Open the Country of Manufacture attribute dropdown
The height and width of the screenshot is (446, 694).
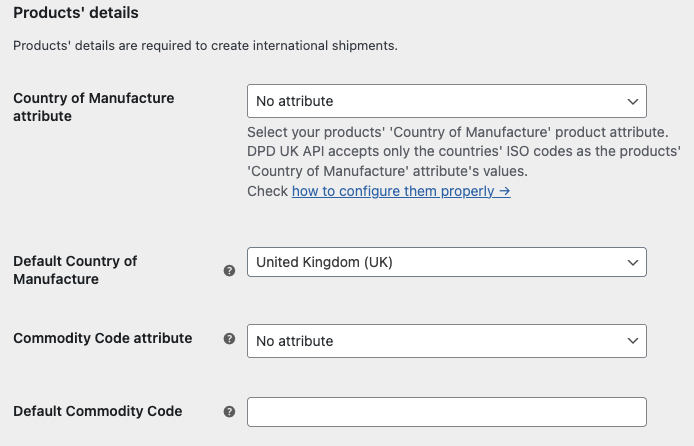click(446, 101)
